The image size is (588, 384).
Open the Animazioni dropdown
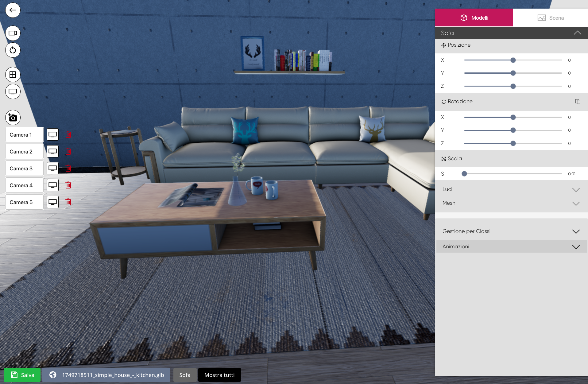coord(576,247)
